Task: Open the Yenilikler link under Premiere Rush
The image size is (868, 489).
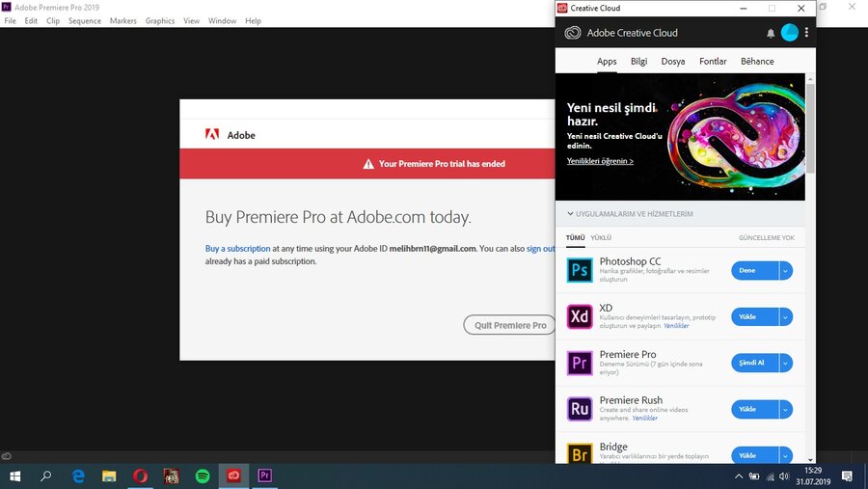Action: (645, 419)
